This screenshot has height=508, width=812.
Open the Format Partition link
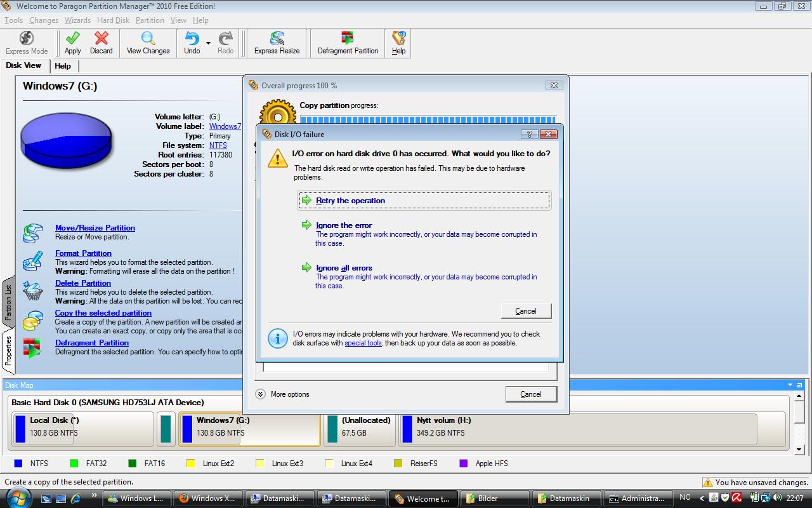[x=83, y=253]
